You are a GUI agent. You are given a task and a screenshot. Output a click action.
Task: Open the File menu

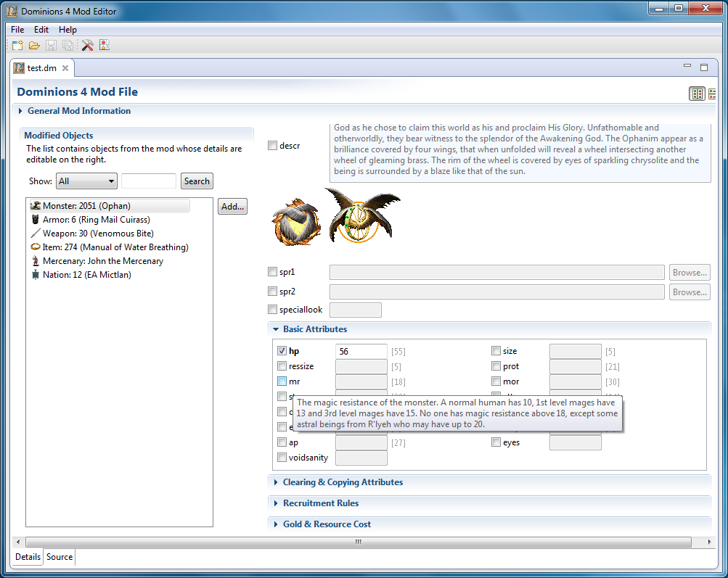point(17,30)
